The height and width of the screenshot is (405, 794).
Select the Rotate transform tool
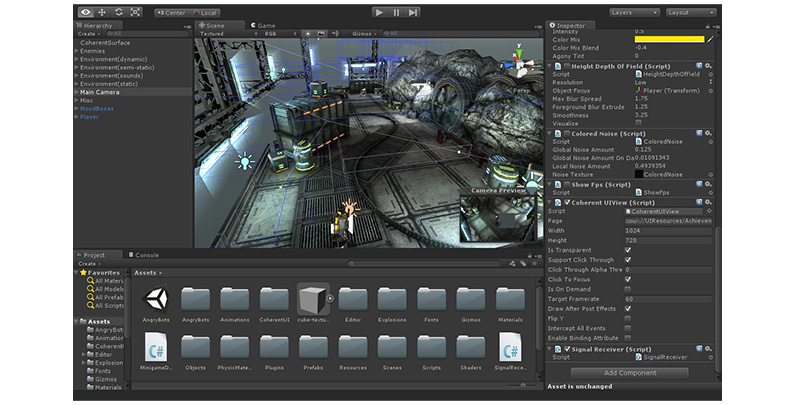tap(119, 12)
